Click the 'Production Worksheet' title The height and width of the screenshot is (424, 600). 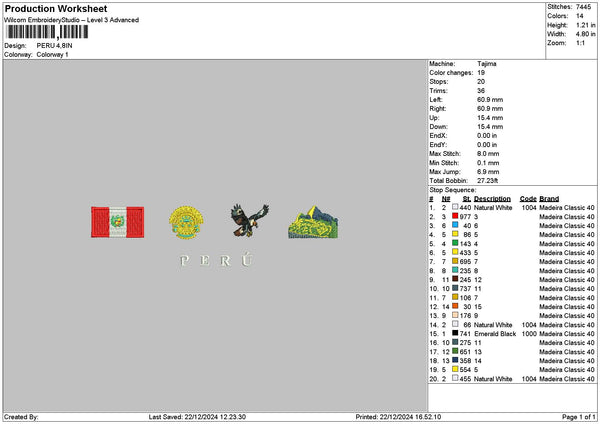[x=56, y=9]
